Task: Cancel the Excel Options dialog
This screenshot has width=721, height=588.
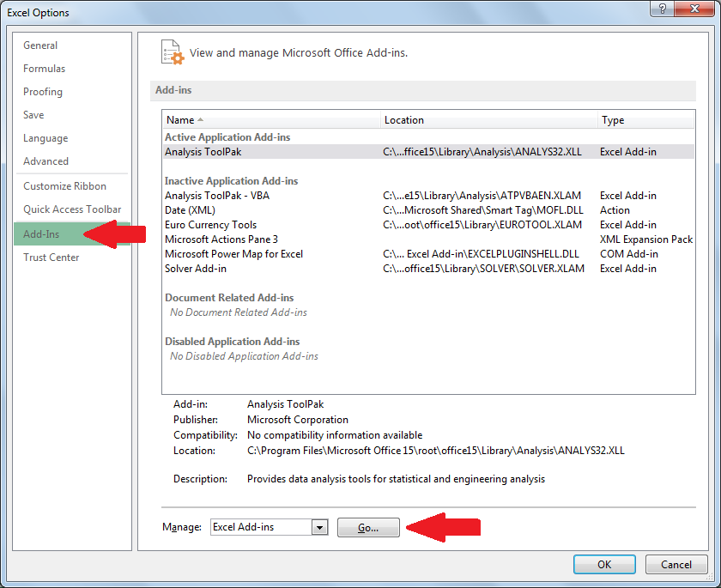Action: coord(676,565)
